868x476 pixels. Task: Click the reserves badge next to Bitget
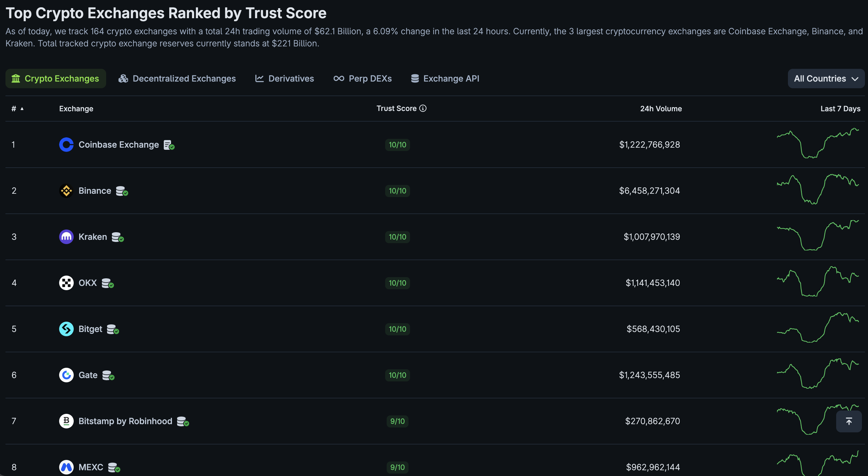(113, 329)
